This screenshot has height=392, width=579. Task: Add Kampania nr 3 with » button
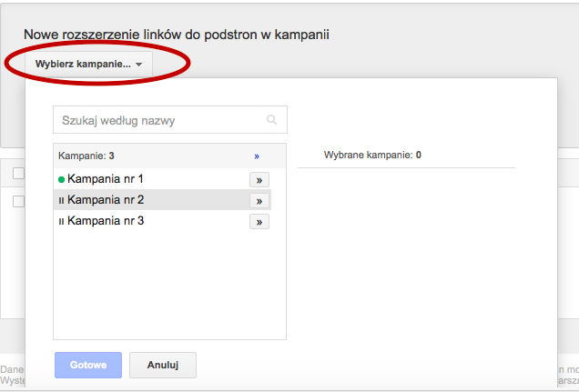pos(259,222)
